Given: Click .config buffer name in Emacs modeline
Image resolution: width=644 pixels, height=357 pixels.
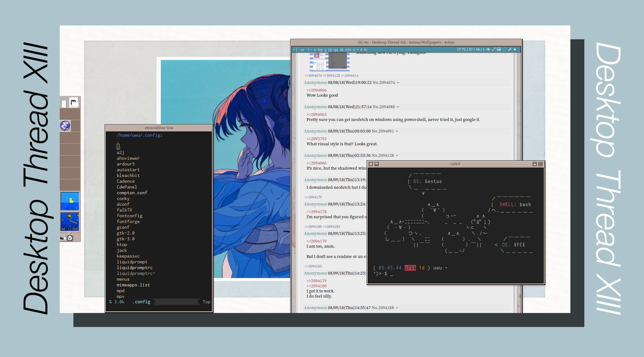Looking at the screenshot, I should click(x=141, y=302).
